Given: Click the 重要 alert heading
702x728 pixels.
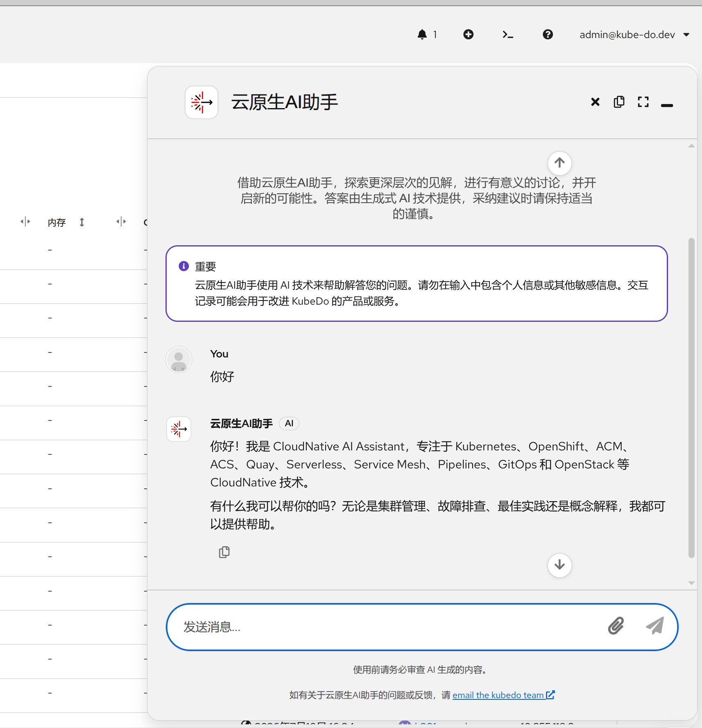Looking at the screenshot, I should pos(206,267).
